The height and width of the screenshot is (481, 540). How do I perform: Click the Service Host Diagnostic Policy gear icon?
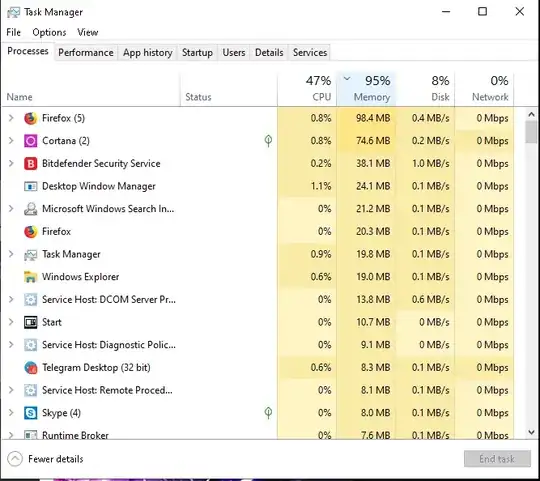pyautogui.click(x=30, y=345)
